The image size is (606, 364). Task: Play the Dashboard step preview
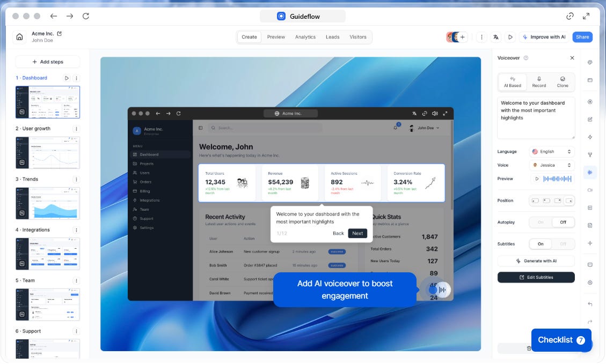pos(67,78)
